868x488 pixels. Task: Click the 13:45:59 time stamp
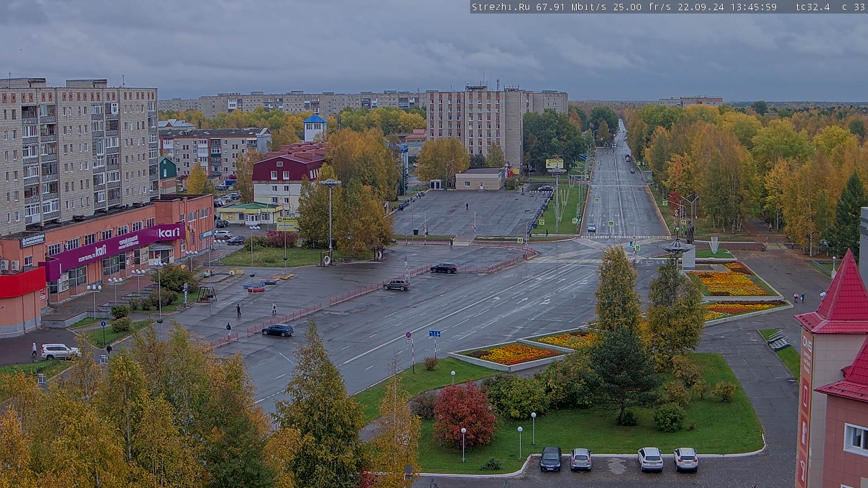(753, 7)
